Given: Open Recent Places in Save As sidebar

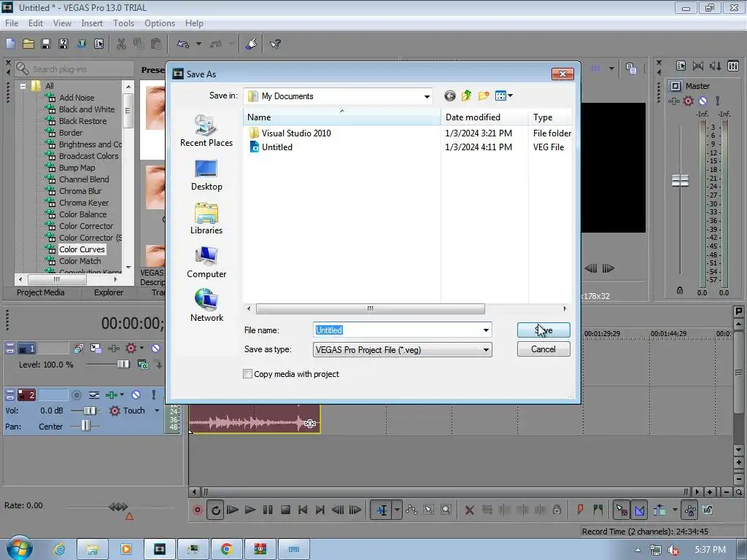Looking at the screenshot, I should (x=206, y=131).
